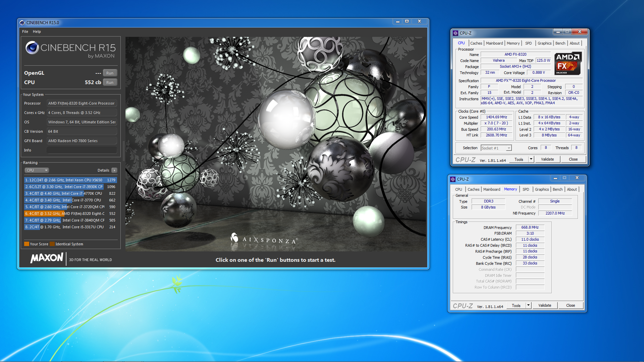Click the Details arrow button in Ranking
The height and width of the screenshot is (362, 644).
click(x=114, y=170)
